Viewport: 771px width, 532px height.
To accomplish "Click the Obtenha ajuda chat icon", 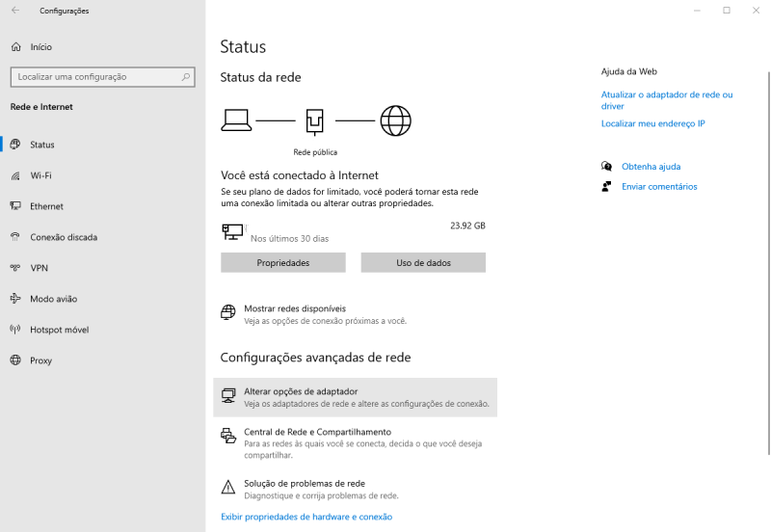I will point(607,166).
